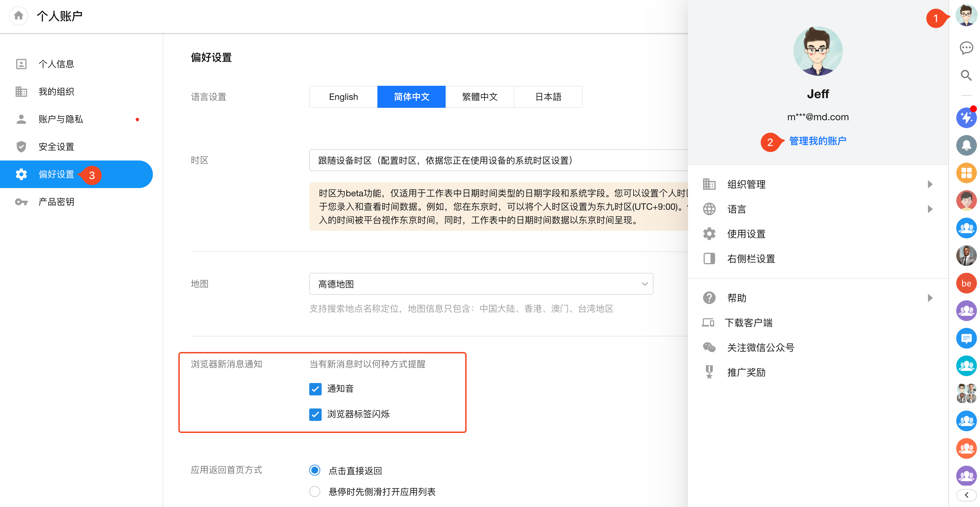Open the orange app grid icon
The height and width of the screenshot is (507, 980).
point(966,173)
